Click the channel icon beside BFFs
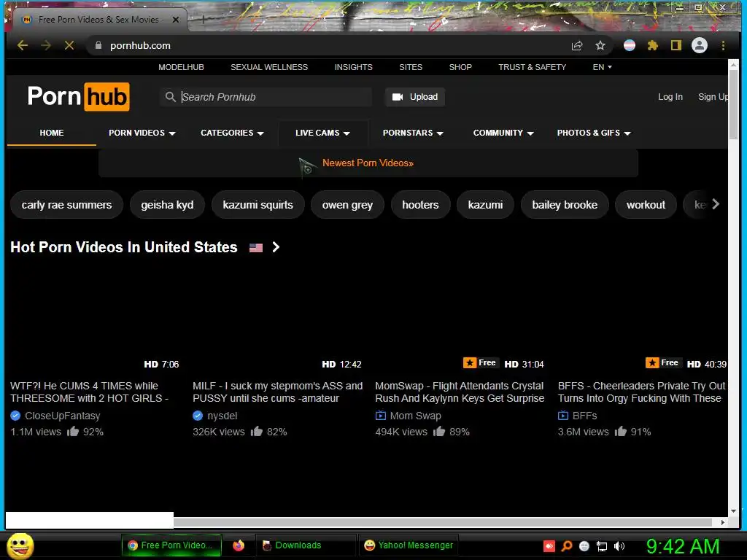Screen dimensions: 747x560 point(563,415)
